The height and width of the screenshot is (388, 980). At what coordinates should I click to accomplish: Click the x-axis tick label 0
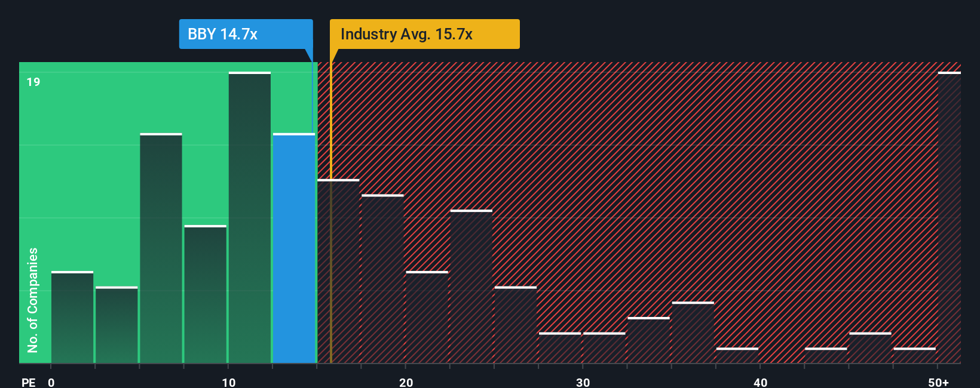point(51,383)
